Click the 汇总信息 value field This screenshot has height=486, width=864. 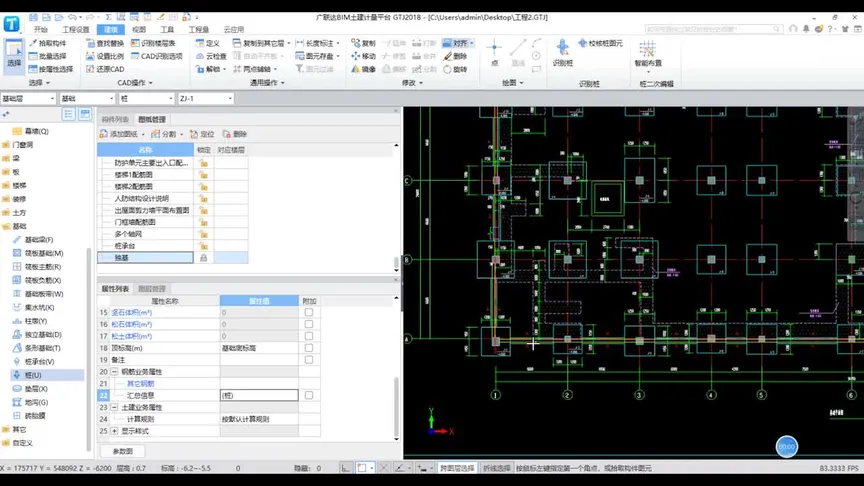(x=258, y=395)
